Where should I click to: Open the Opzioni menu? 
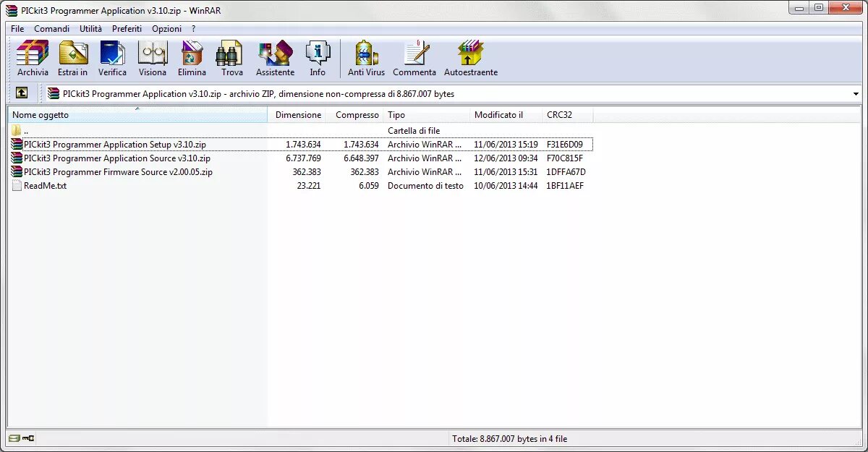click(166, 28)
